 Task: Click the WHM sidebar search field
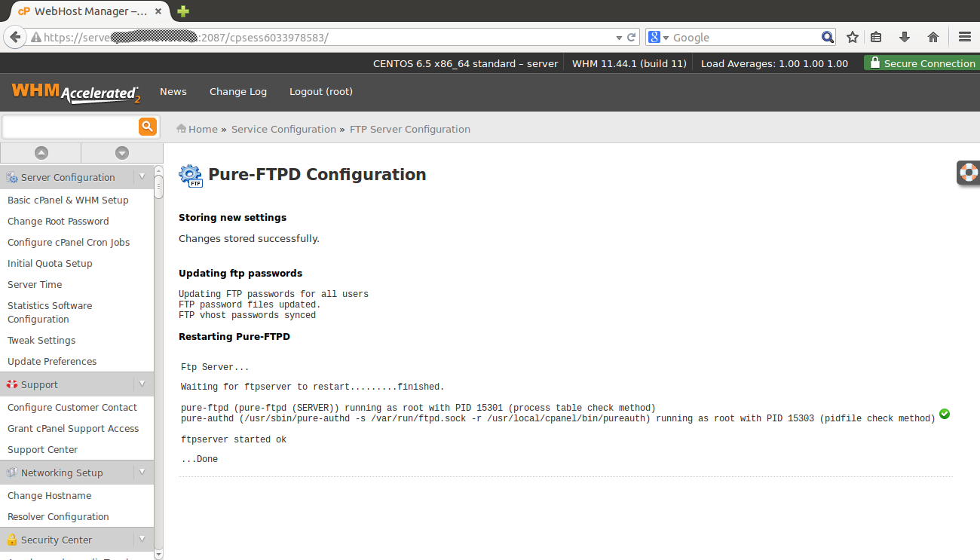click(x=70, y=127)
